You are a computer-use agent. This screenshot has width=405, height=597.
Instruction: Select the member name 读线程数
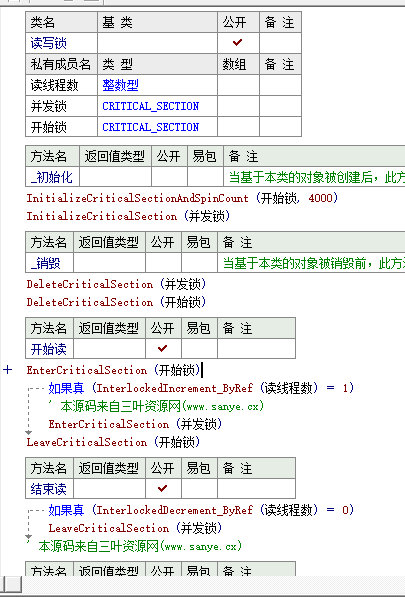coord(54,85)
